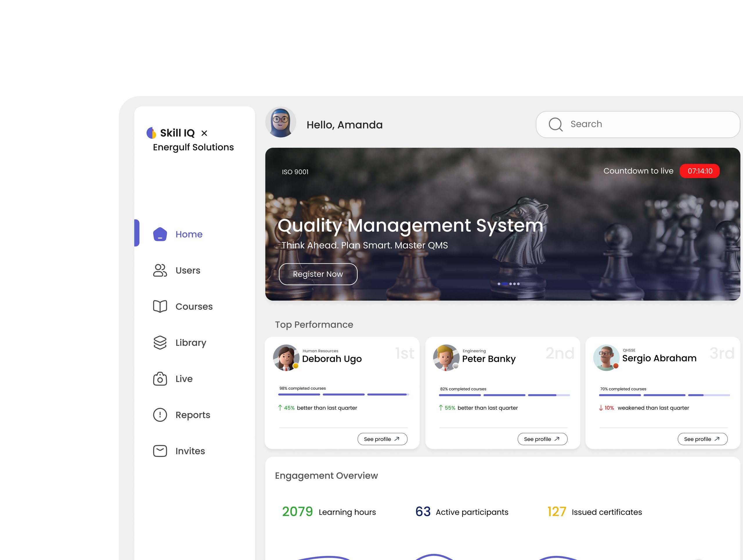Click Peter's 82% completed progress bar
The height and width of the screenshot is (560, 743).
pyautogui.click(x=504, y=395)
